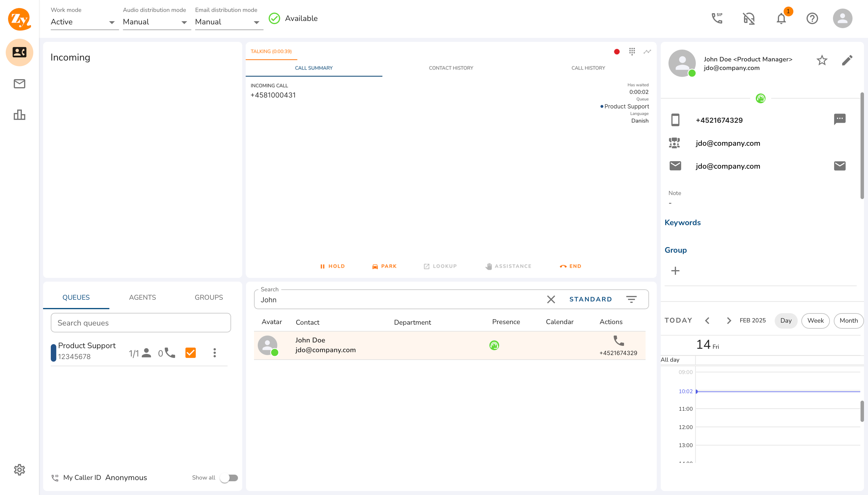End the current call
The height and width of the screenshot is (495, 868).
tap(571, 266)
